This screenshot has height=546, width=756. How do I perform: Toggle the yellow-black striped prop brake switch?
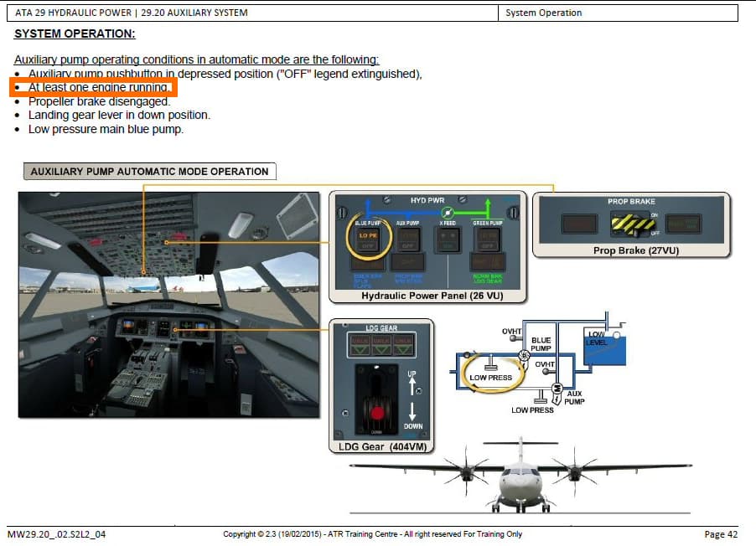coord(633,224)
